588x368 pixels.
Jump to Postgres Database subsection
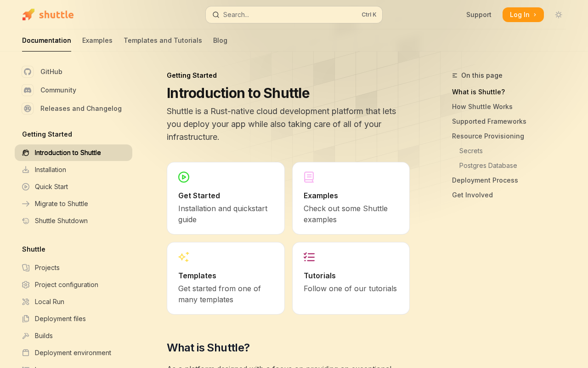pyautogui.click(x=488, y=166)
